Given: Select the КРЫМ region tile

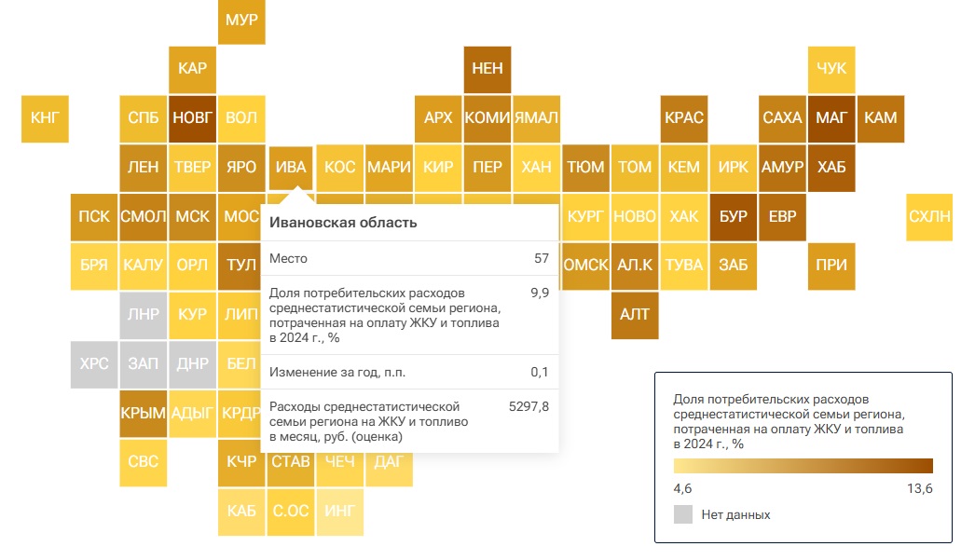Looking at the screenshot, I should point(144,413).
